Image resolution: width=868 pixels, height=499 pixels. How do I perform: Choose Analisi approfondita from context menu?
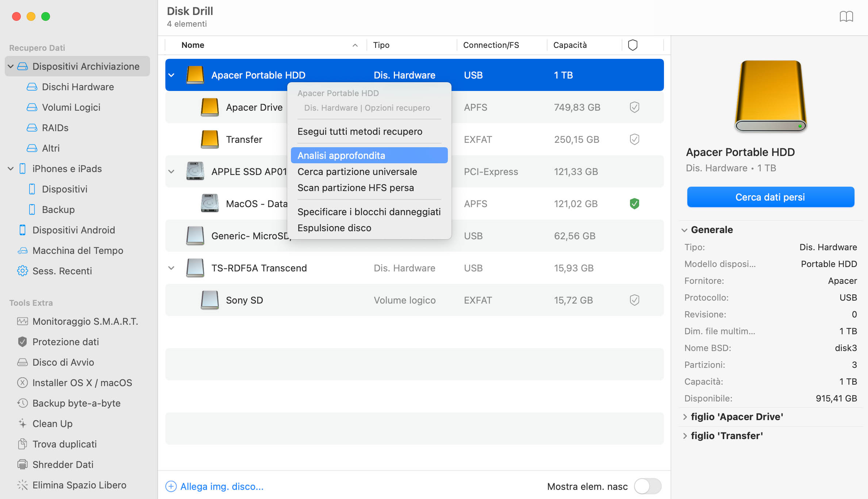(369, 155)
